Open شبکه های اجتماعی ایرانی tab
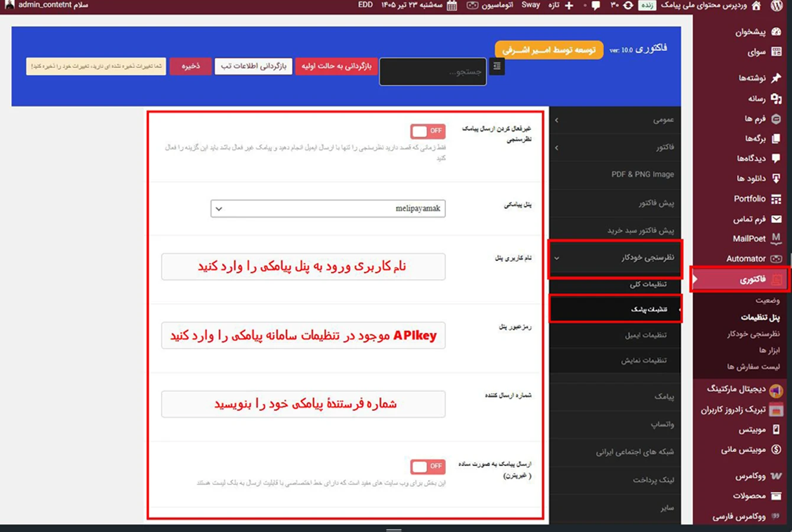This screenshot has height=532, width=792. [615, 452]
